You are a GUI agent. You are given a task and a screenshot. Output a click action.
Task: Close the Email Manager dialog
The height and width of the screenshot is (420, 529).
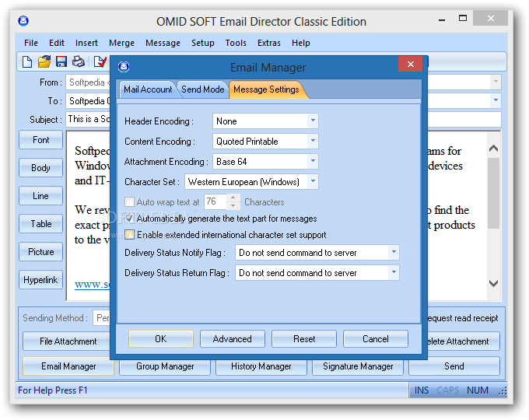[410, 64]
